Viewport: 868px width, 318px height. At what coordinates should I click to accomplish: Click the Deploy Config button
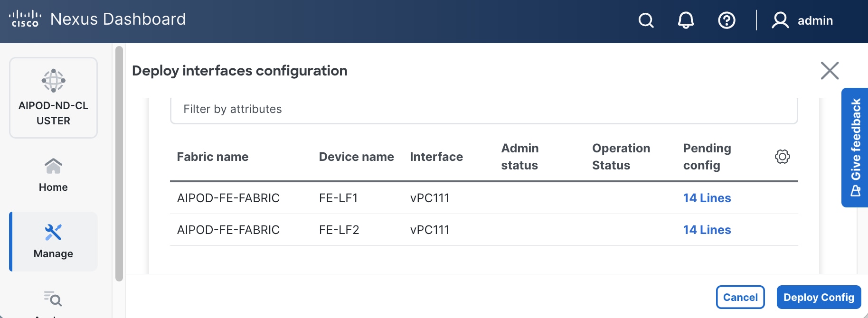819,297
